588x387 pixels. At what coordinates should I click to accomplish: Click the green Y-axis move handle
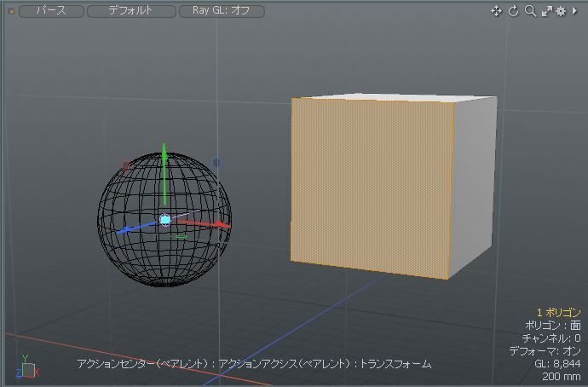point(164,173)
